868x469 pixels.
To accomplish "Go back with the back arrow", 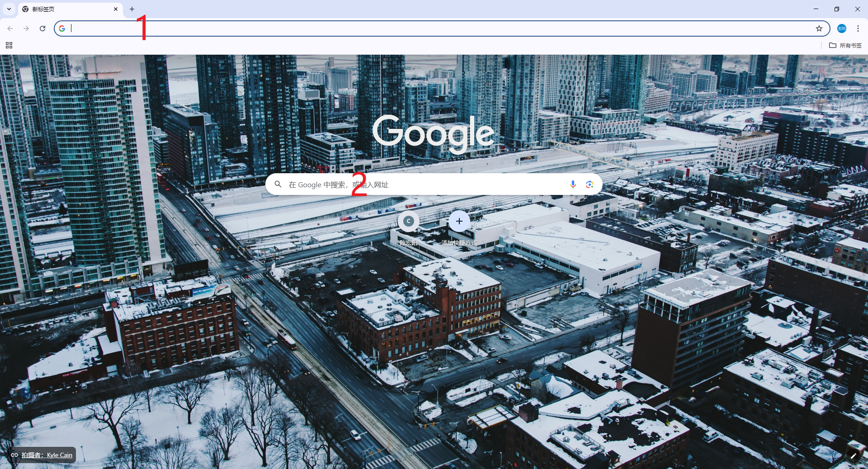I will pos(10,28).
